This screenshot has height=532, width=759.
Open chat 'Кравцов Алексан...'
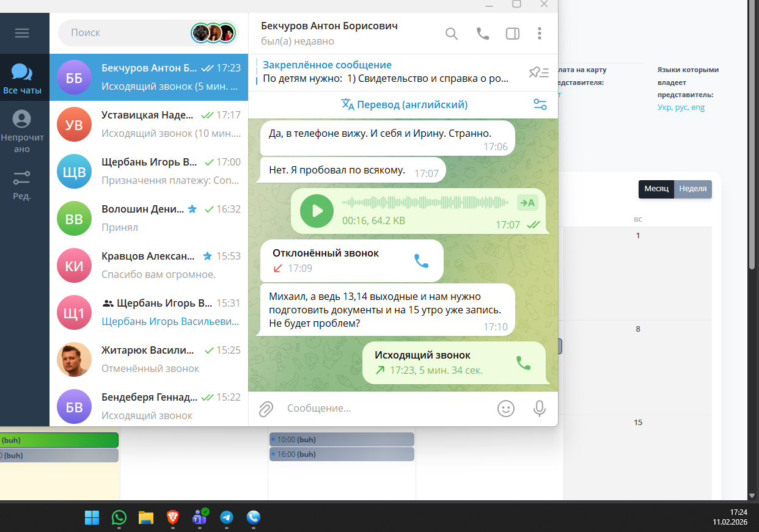pos(148,266)
